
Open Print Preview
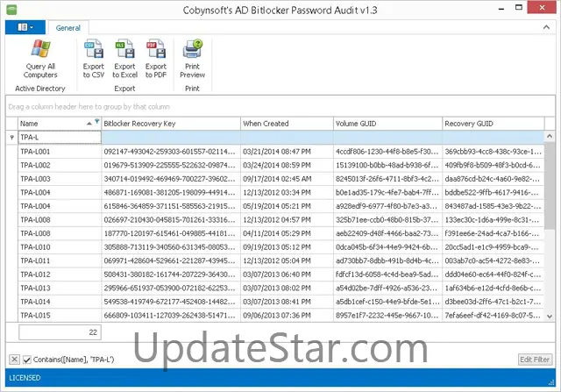tap(192, 59)
